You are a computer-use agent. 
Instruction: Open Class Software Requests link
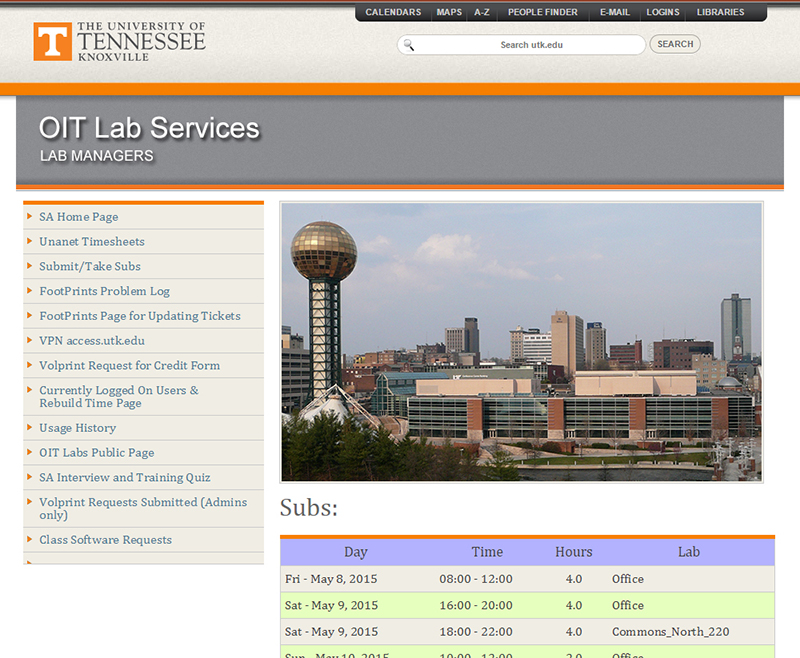pos(106,540)
